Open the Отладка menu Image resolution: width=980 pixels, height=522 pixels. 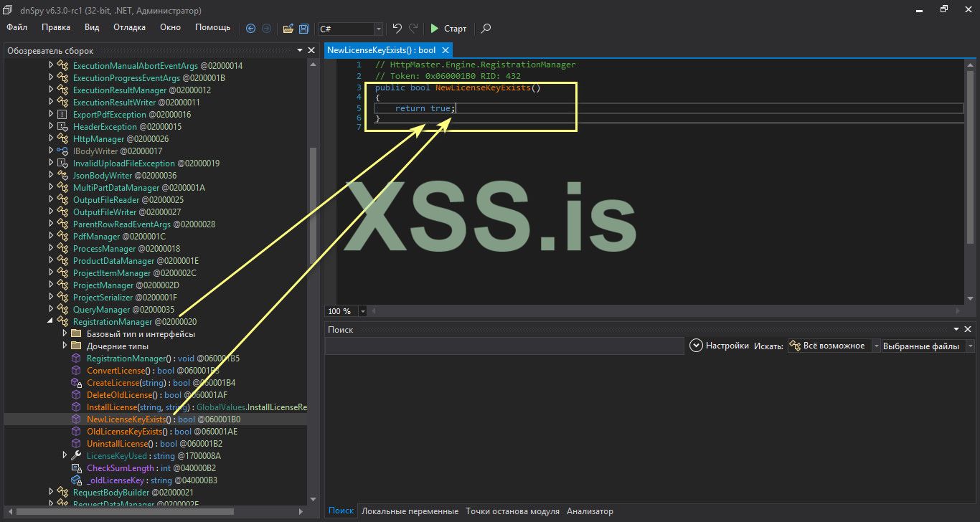click(129, 27)
